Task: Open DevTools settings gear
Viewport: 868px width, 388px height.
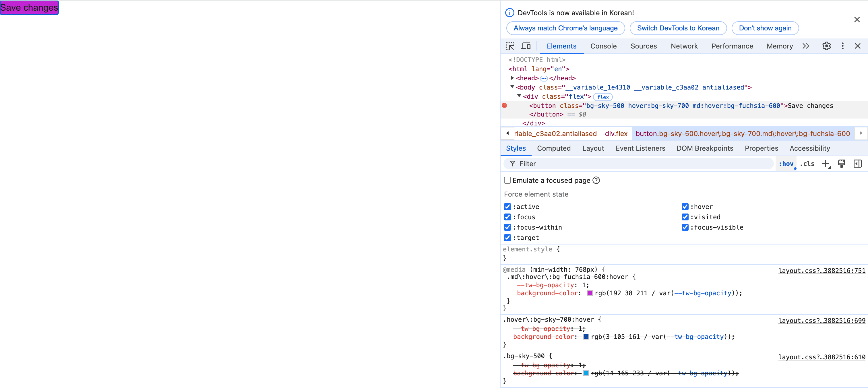Action: click(827, 46)
